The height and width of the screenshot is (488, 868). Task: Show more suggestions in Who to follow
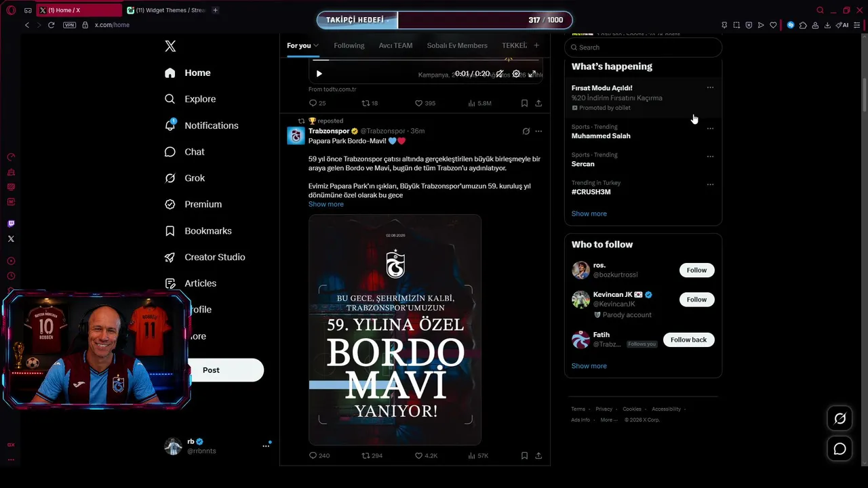[x=589, y=366]
